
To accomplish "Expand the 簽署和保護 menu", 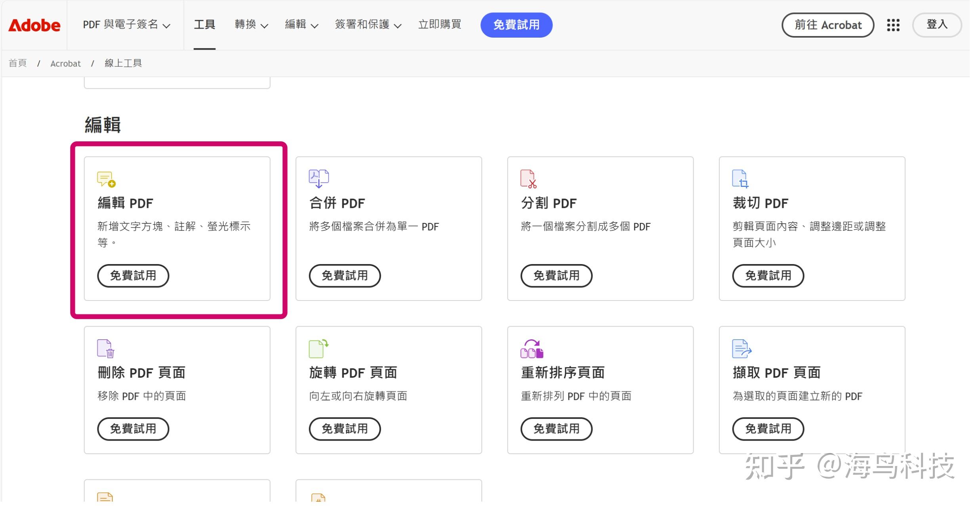I will 368,25.
